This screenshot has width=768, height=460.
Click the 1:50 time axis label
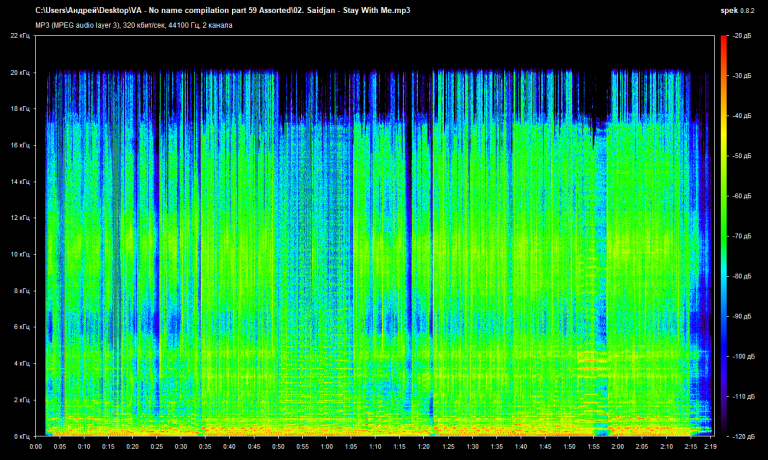pos(570,447)
